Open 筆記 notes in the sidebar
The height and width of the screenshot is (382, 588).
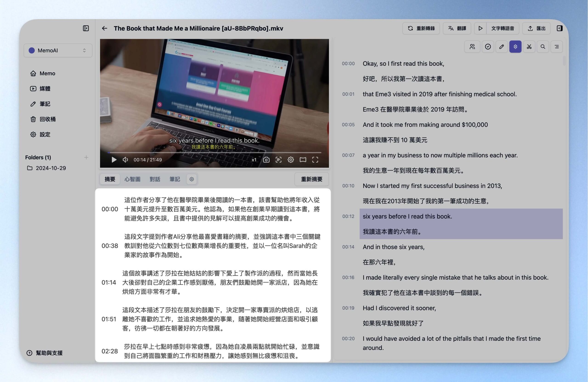click(40, 104)
